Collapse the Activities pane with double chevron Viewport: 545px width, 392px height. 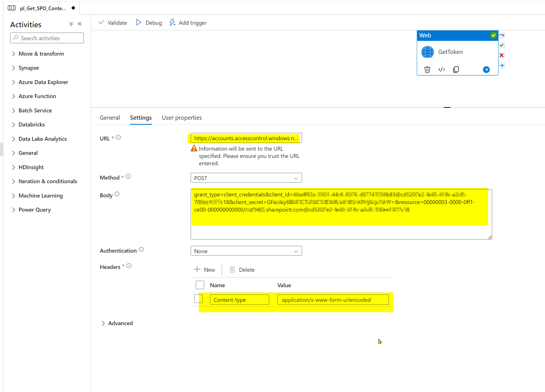tap(80, 24)
